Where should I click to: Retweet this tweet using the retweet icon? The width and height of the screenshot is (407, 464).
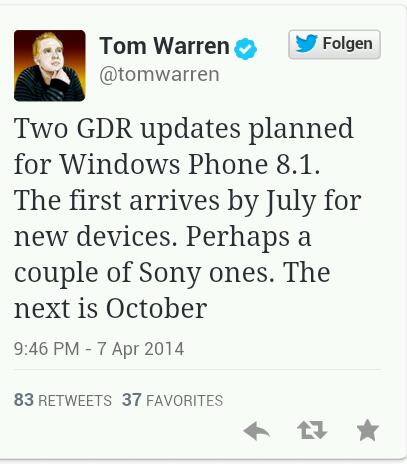pyautogui.click(x=312, y=430)
